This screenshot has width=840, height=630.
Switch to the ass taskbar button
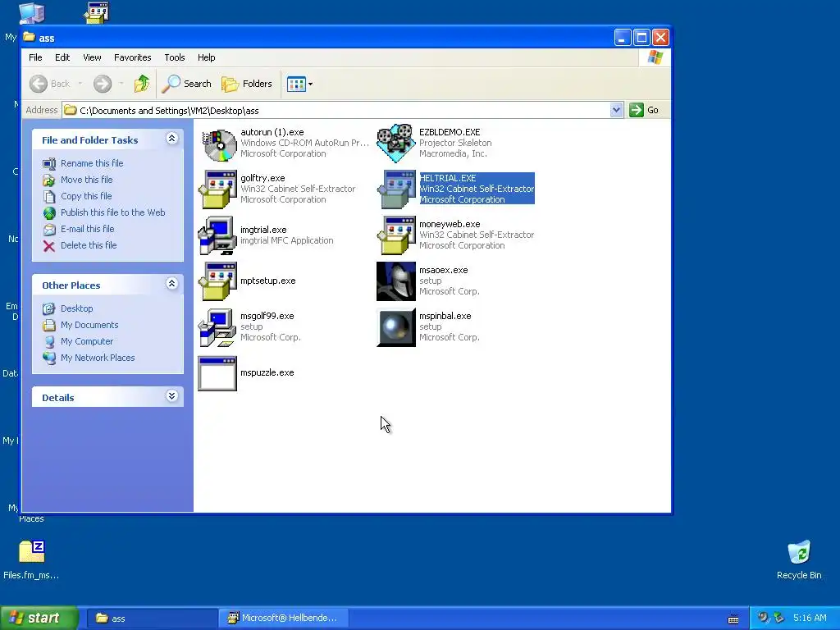point(152,619)
